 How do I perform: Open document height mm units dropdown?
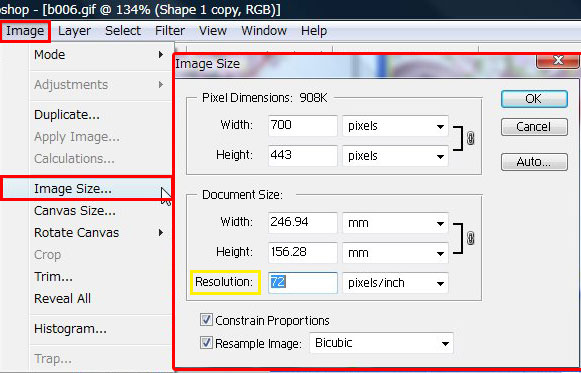pos(395,253)
